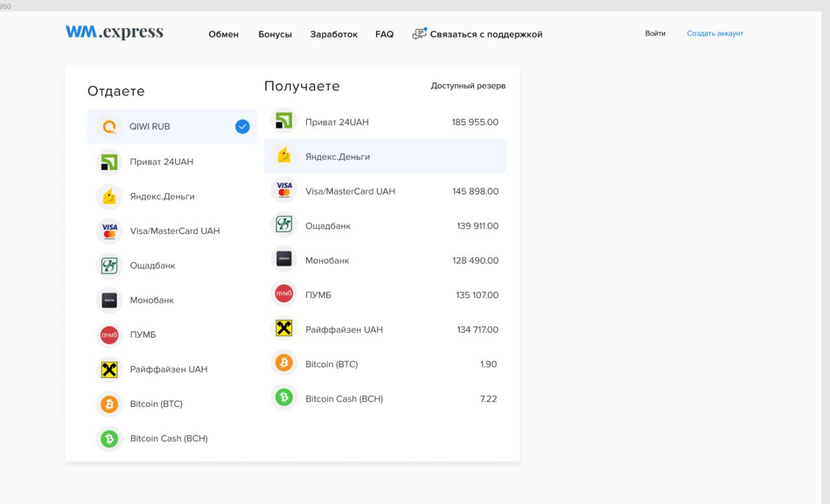Click Райффайзен icon in Отдаете column

pos(110,369)
